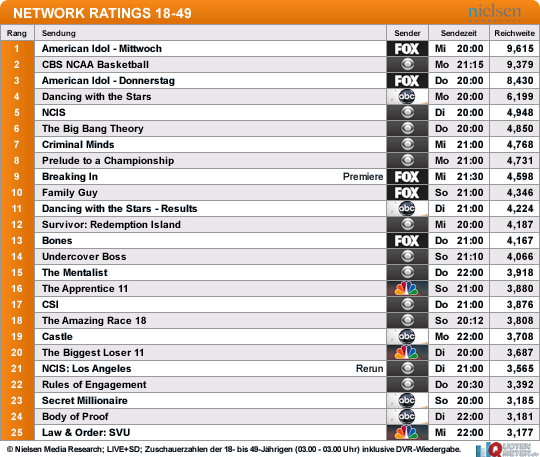Screen dimensions: 540x457
Task: Click the abc logo beside Castle
Action: 407,336
